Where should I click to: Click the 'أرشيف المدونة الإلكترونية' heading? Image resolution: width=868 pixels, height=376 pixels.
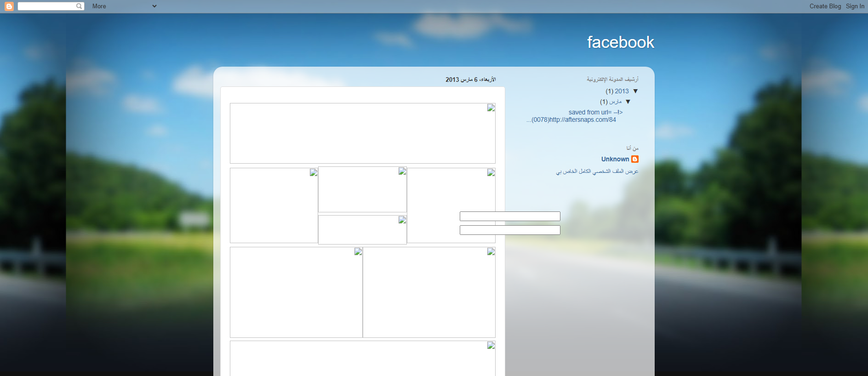coord(612,80)
